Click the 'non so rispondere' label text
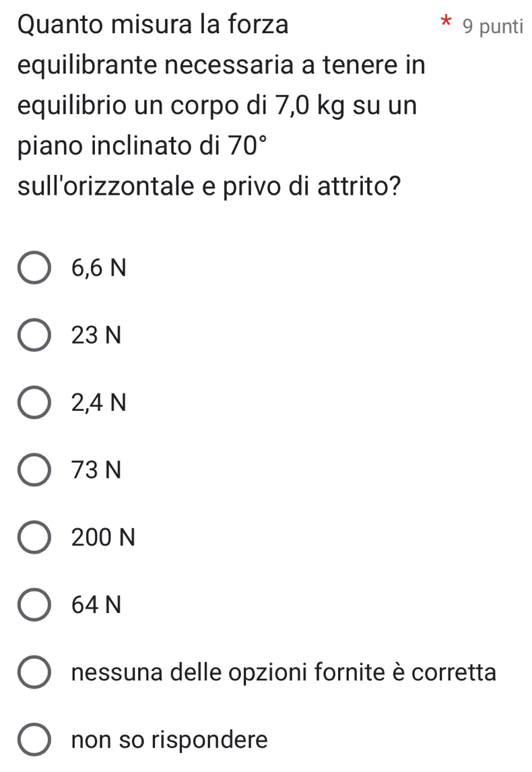Viewport: 532px width, 772px height. (x=170, y=740)
